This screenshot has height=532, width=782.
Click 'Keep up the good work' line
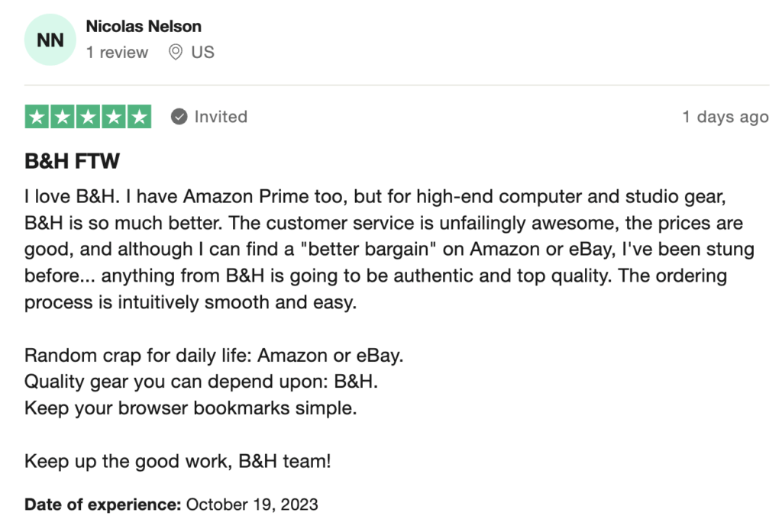coord(177,461)
